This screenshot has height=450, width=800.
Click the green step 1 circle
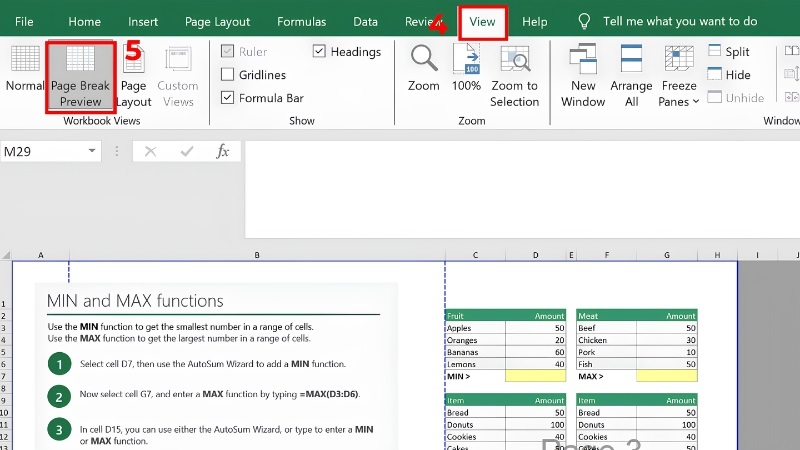(59, 364)
